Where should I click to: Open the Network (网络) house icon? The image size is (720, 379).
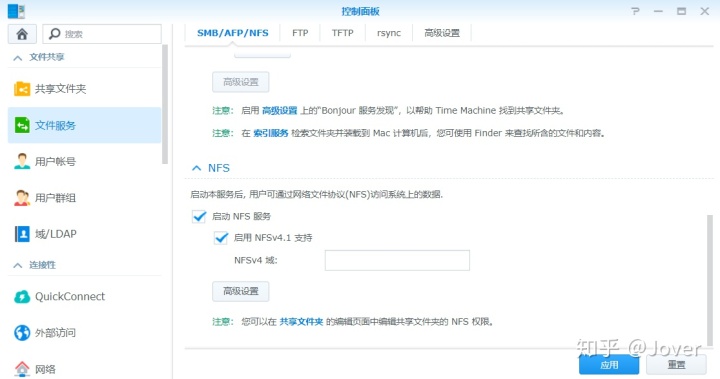(x=22, y=368)
